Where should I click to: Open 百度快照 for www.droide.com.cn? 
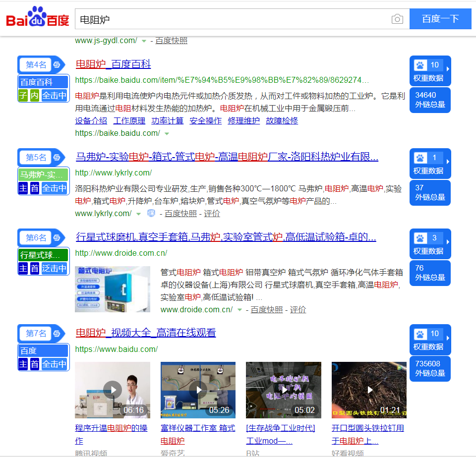point(267,310)
